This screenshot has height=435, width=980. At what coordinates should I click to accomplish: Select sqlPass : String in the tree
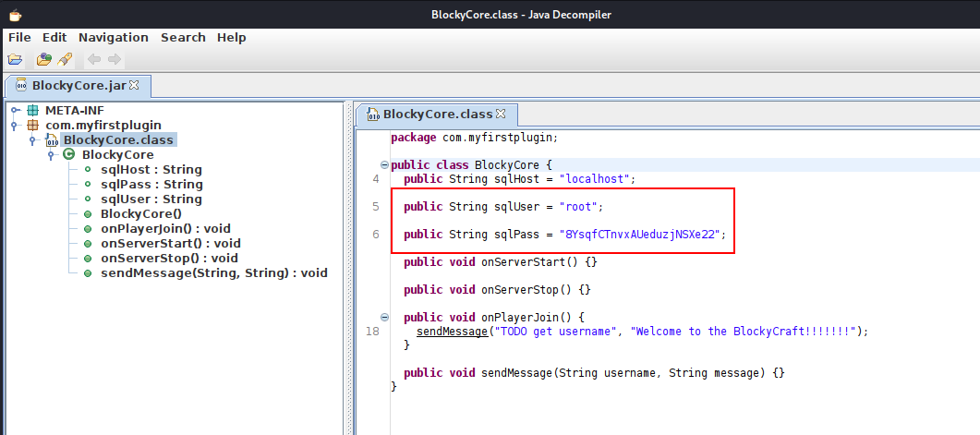(x=151, y=185)
